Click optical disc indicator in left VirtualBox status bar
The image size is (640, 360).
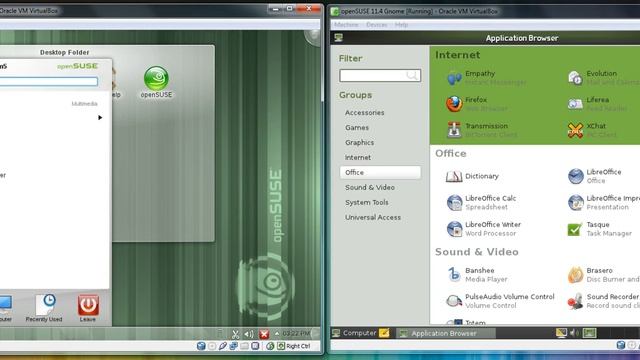[x=212, y=346]
